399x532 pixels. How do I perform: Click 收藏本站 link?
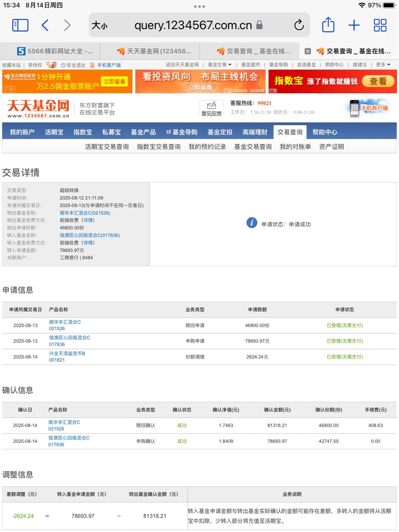(x=12, y=65)
